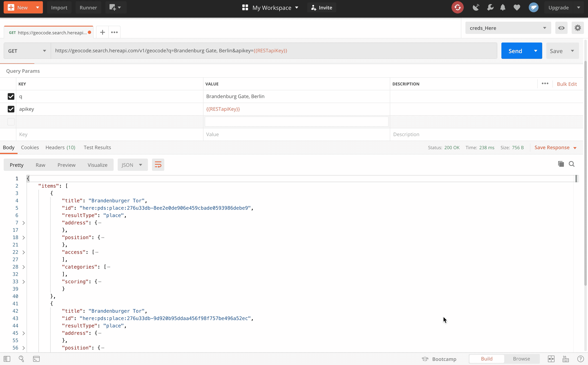Click the geocode request tab
Image resolution: width=588 pixels, height=365 pixels.
pos(48,32)
